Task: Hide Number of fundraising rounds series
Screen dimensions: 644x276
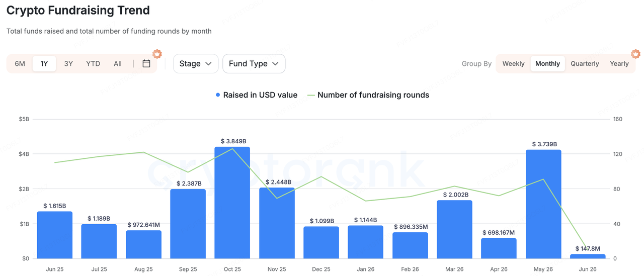Action: click(x=373, y=95)
